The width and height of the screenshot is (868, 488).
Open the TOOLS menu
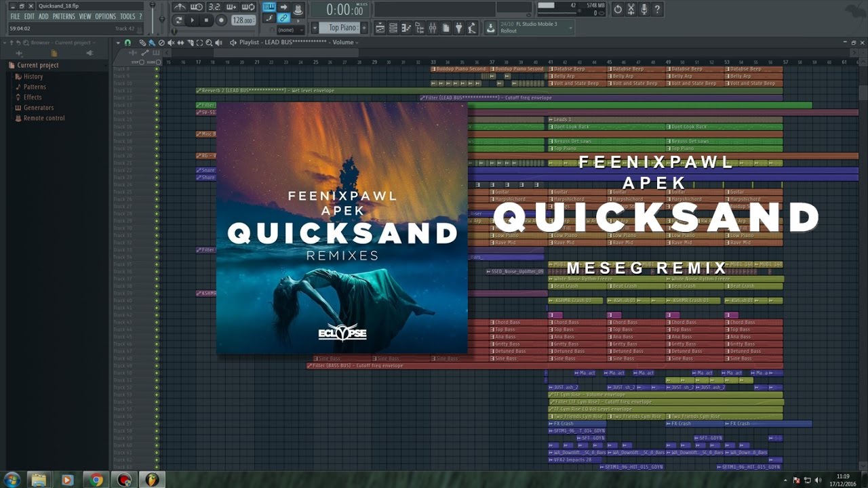[127, 16]
